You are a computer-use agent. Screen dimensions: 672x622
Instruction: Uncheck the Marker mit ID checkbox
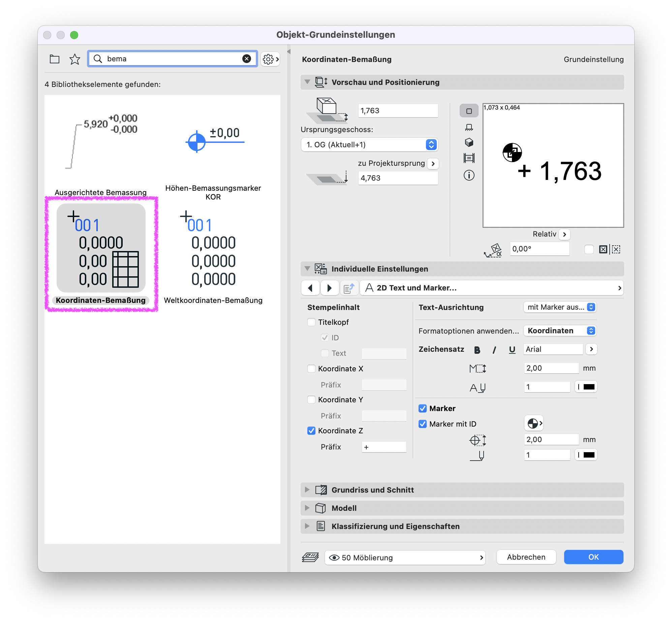coord(423,424)
